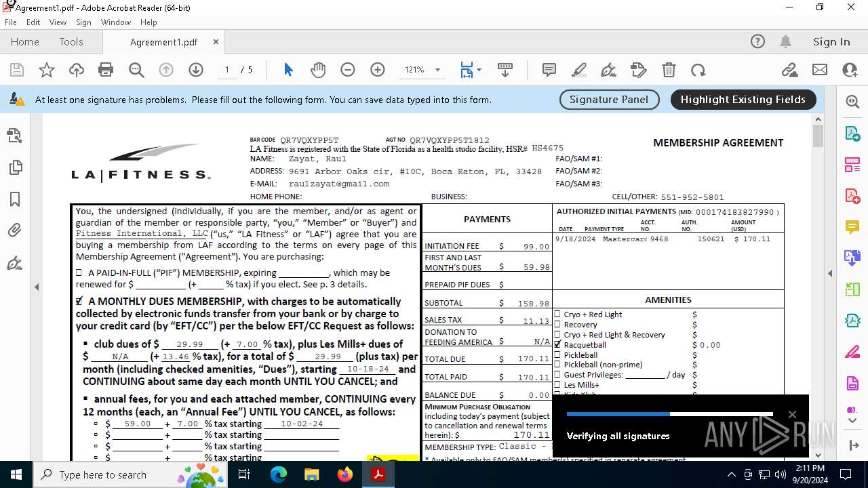Switch to the Tools tab

pyautogui.click(x=71, y=41)
